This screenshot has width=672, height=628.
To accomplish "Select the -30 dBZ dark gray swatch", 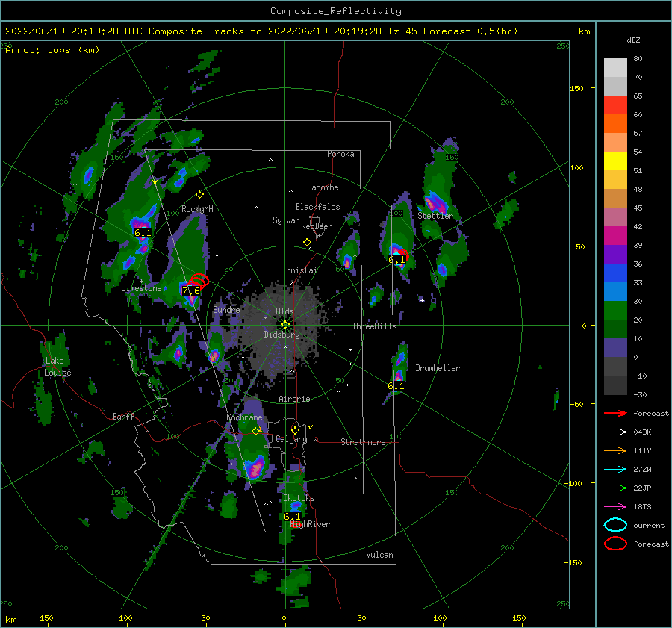I will 615,385.
